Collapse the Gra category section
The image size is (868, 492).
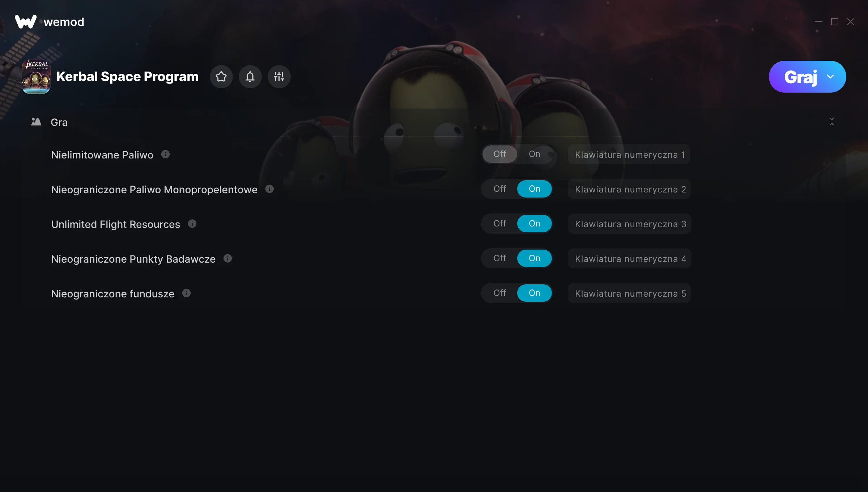click(x=831, y=122)
